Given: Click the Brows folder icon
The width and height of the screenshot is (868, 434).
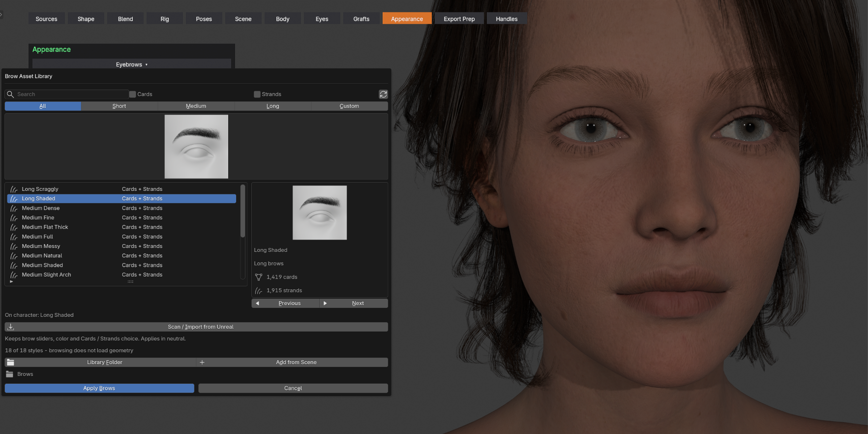Looking at the screenshot, I should pos(10,374).
